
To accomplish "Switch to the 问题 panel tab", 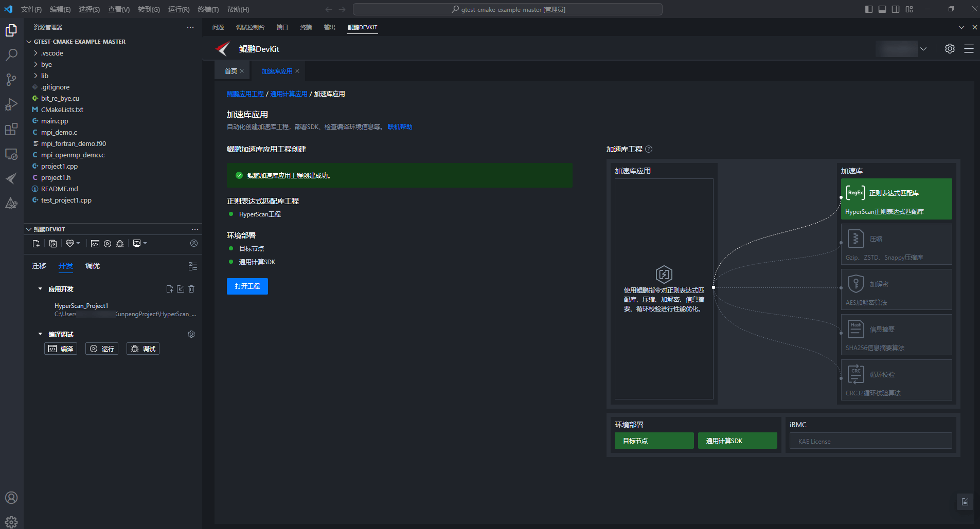I will point(218,27).
